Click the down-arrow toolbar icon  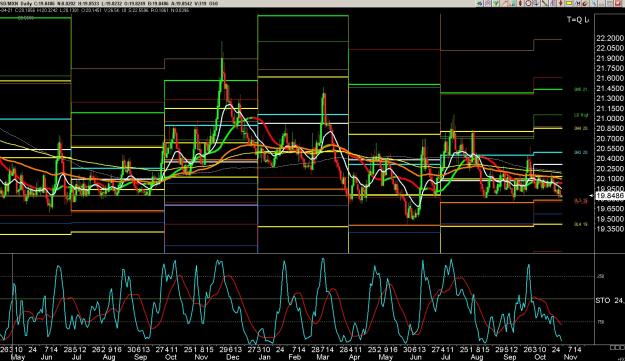click(x=537, y=3)
